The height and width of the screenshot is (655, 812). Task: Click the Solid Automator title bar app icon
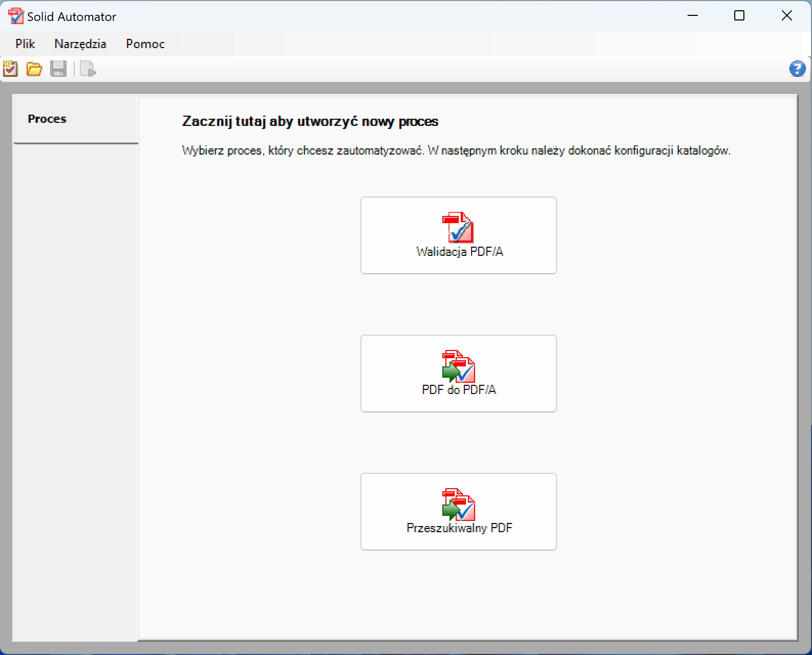pyautogui.click(x=15, y=16)
